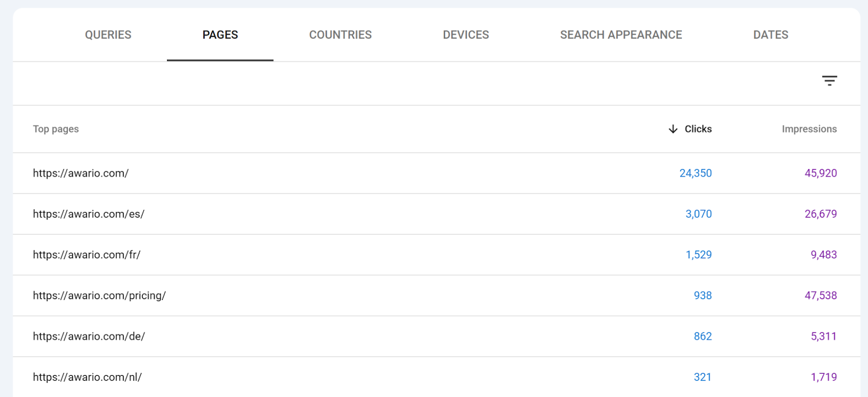Choose the awario.com/pricing/ page row
This screenshot has height=397, width=868.
437,296
